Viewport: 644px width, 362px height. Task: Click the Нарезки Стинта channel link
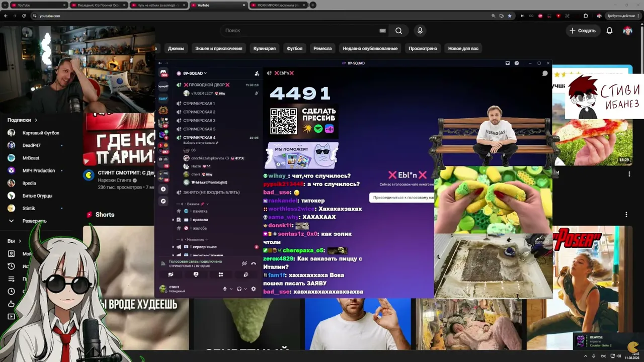[x=114, y=180]
